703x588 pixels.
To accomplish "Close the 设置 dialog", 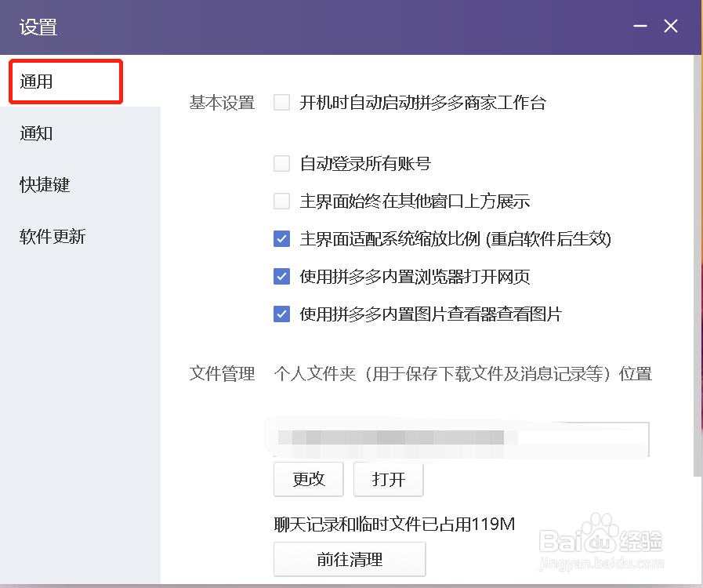I will [670, 26].
